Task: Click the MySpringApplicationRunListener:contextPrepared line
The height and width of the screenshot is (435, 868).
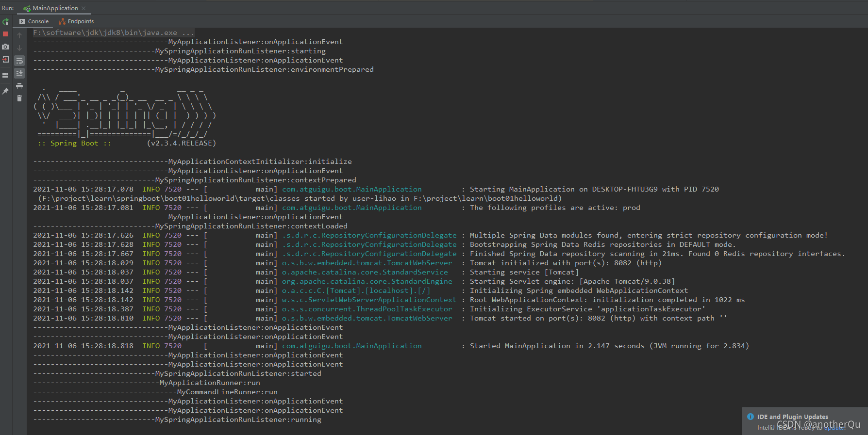Action: 195,180
